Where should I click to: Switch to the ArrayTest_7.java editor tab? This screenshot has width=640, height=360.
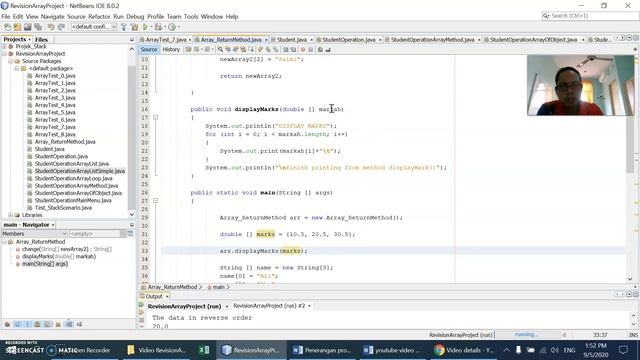click(x=166, y=40)
